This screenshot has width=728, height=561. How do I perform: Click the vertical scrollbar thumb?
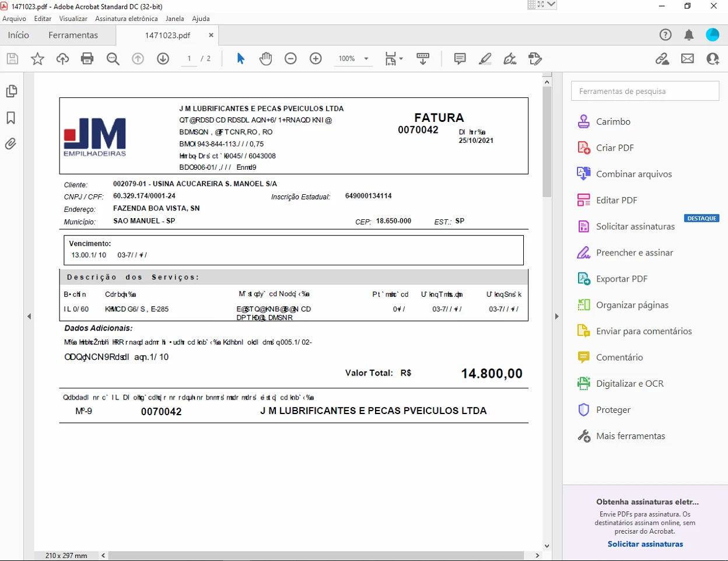pos(547,142)
